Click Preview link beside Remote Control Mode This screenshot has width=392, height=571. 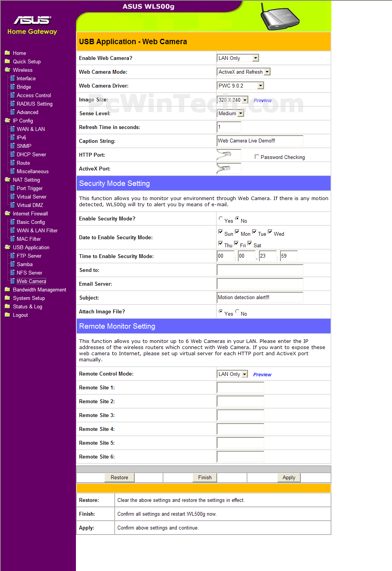[262, 374]
